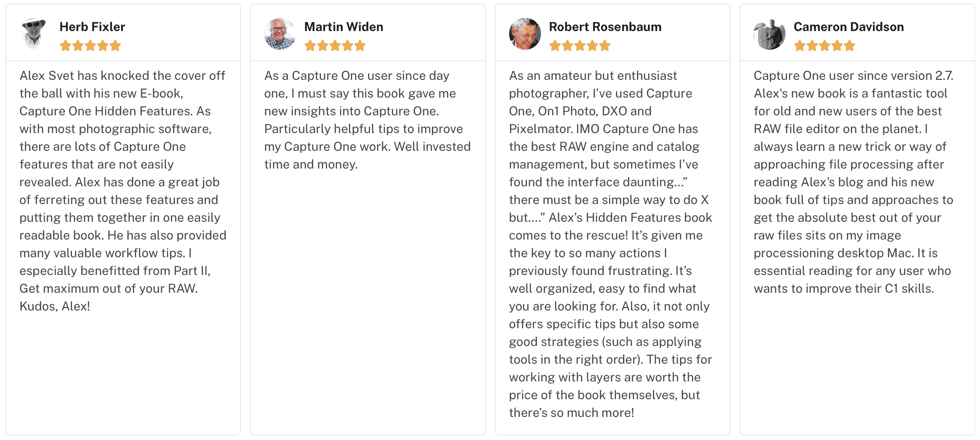Click the third star under Martin Widen

pos(335,45)
